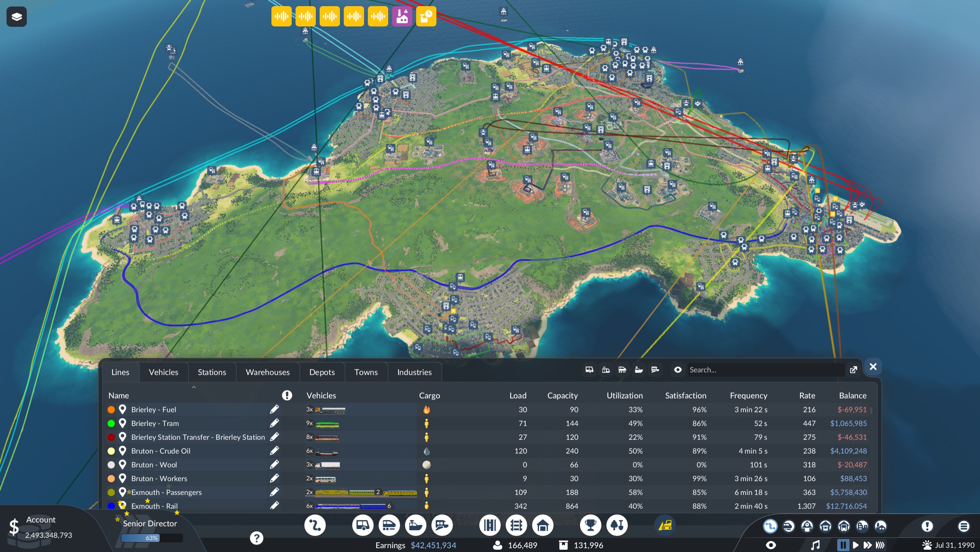Open the aircraft construction menu
980x552 pixels.
[442, 525]
